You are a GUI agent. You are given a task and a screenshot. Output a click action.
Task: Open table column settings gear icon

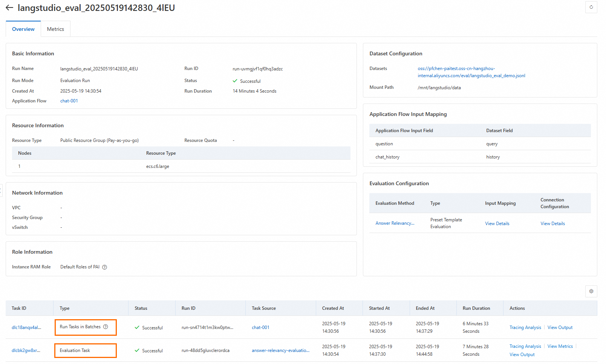(x=591, y=291)
